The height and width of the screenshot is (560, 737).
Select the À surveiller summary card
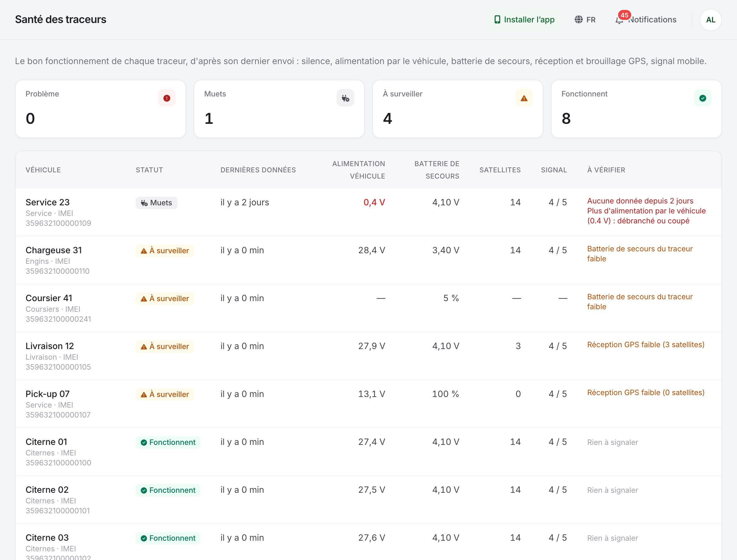pyautogui.click(x=458, y=109)
